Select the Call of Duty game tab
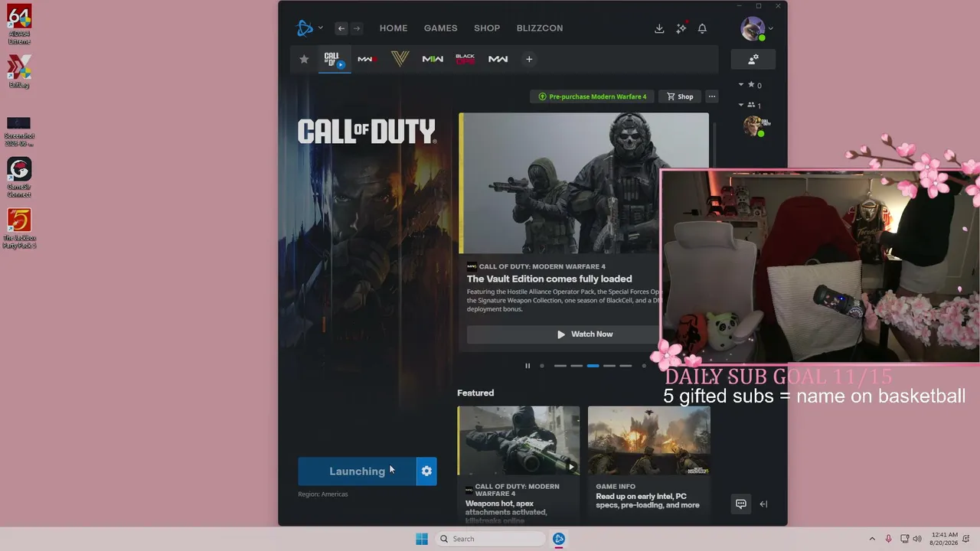Viewport: 980px width, 551px height. click(333, 59)
